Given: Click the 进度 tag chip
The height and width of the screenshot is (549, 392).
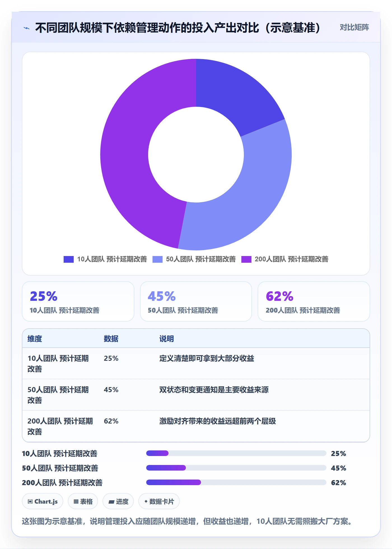Looking at the screenshot, I should tap(118, 501).
